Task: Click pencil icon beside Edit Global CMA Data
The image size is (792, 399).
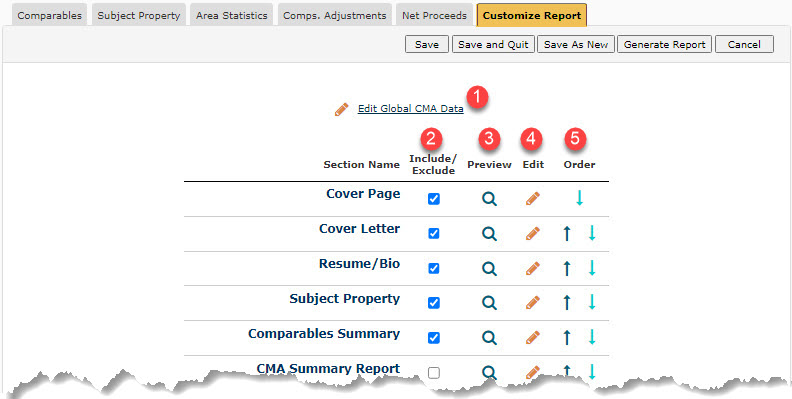Action: 341,109
